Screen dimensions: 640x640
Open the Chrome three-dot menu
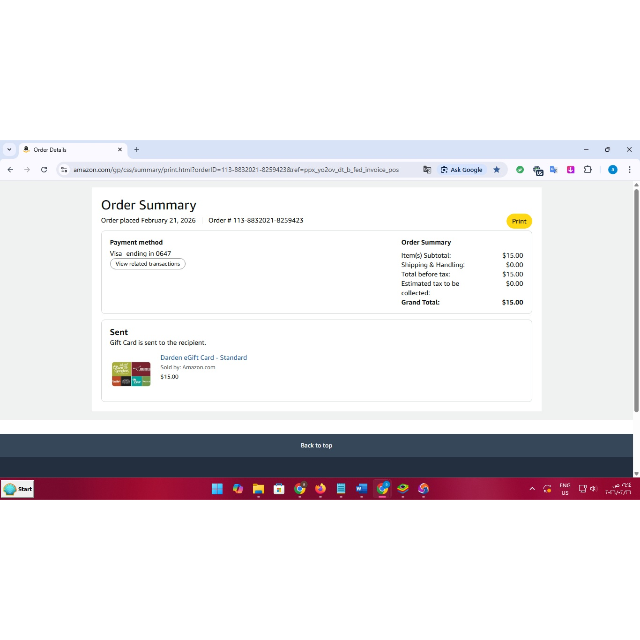(630, 170)
